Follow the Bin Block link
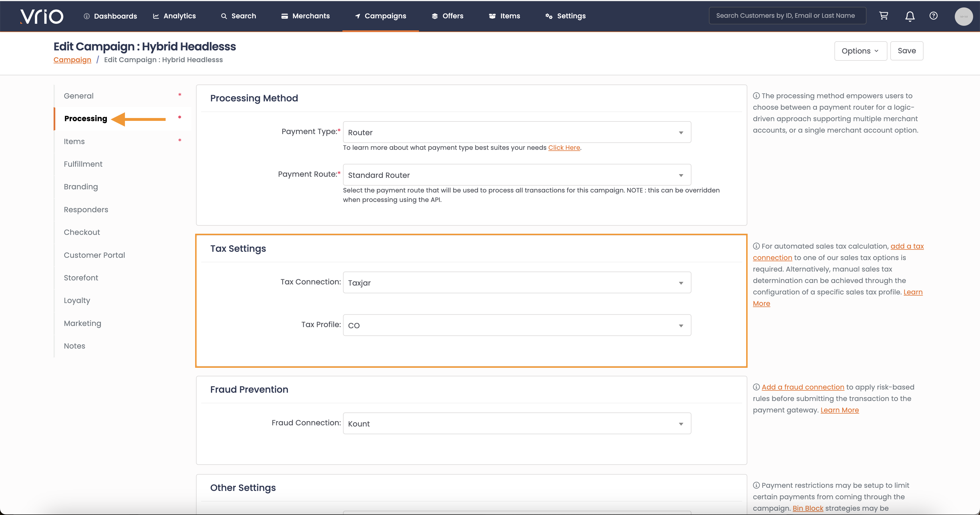Screen dimensions: 980x515 point(808,508)
